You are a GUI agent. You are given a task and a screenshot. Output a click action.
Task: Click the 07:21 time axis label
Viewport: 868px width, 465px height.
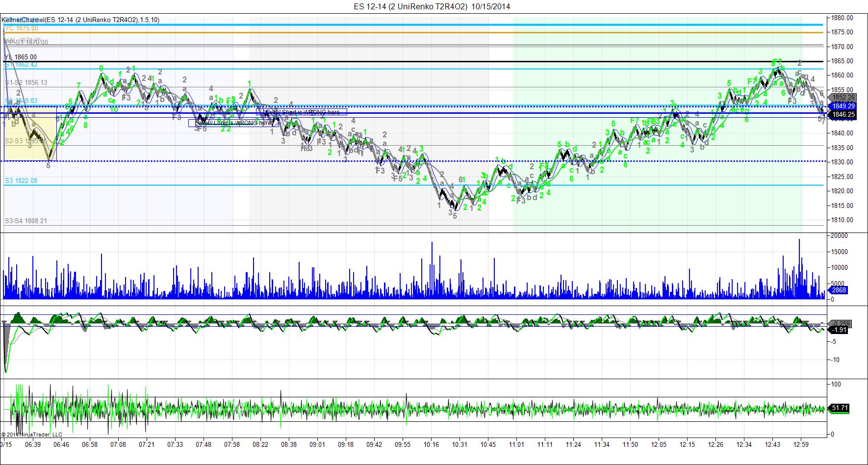(147, 445)
